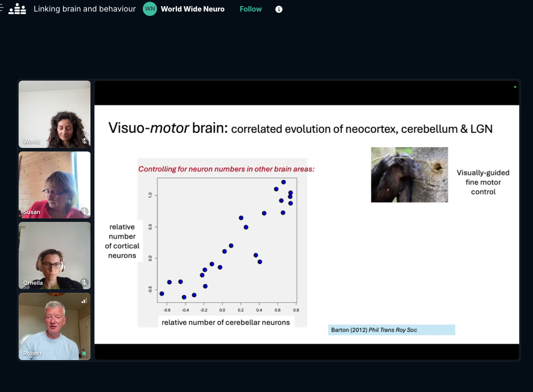The height and width of the screenshot is (392, 533).
Task: Open the hamburger menu at top-left
Action: coord(2,9)
